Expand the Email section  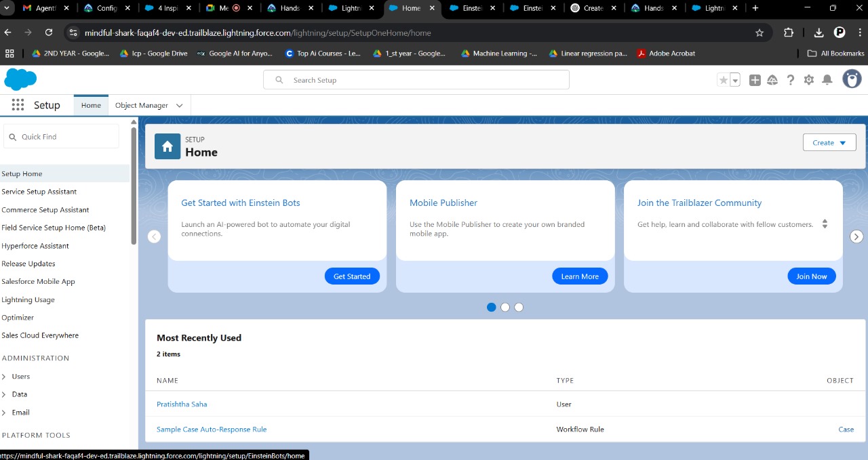pyautogui.click(x=4, y=412)
